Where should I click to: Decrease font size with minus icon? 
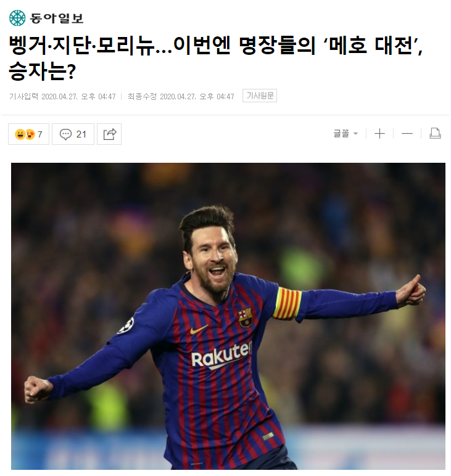(x=407, y=134)
